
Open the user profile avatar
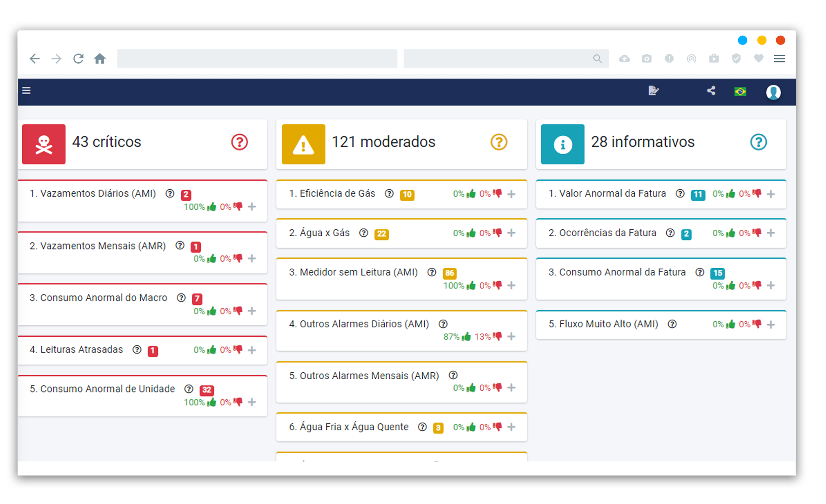coord(773,92)
